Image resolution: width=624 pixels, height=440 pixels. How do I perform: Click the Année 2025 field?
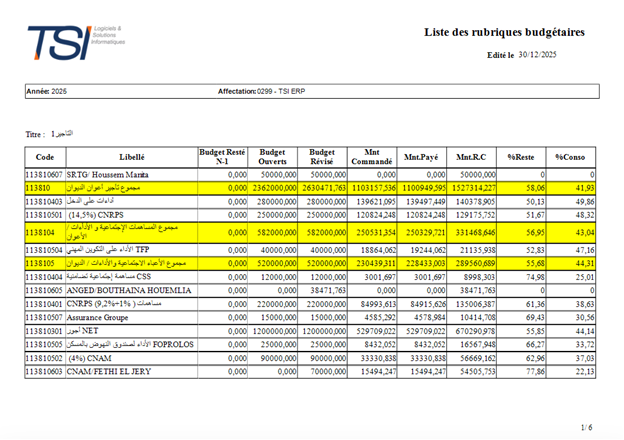click(47, 92)
